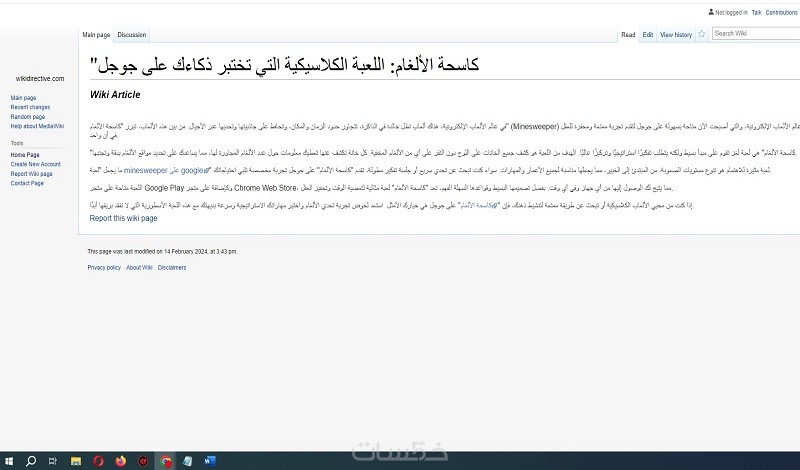Open the Edit tab
The image size is (800, 470).
(648, 35)
